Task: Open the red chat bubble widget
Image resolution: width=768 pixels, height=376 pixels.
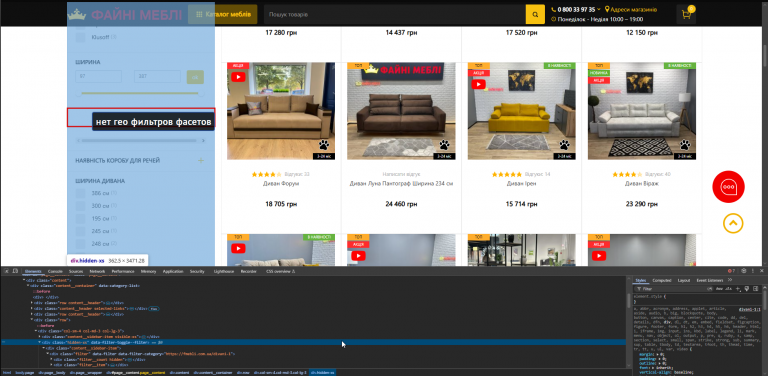Action: [x=728, y=187]
